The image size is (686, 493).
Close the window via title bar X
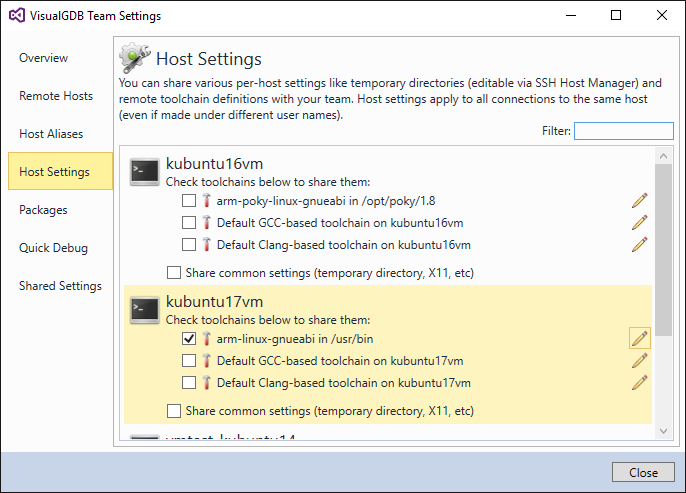click(662, 15)
